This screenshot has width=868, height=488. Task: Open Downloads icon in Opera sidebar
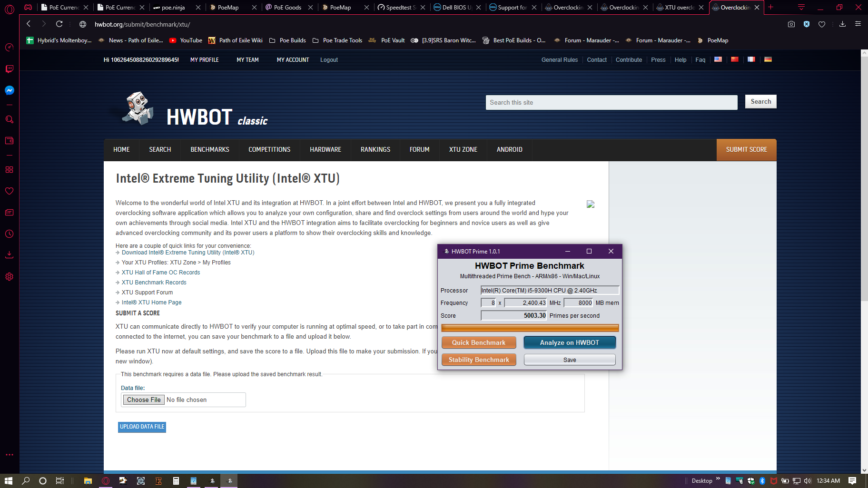[9, 255]
